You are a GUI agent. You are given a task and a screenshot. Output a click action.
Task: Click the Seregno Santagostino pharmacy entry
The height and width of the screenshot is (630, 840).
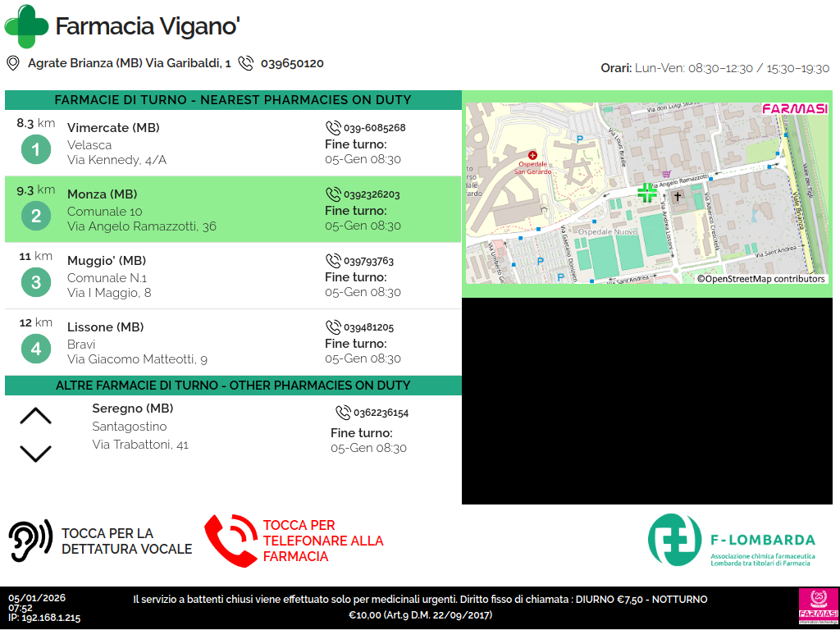pyautogui.click(x=140, y=427)
